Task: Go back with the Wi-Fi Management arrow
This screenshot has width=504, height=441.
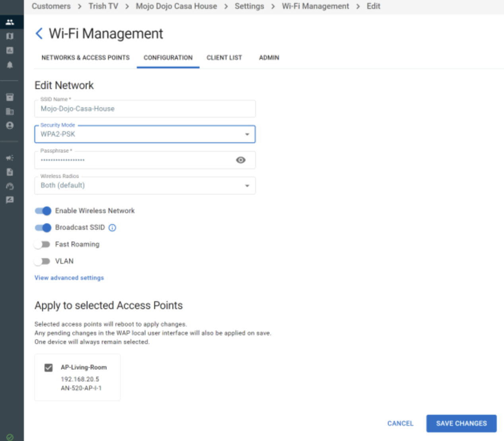Action: pos(39,33)
